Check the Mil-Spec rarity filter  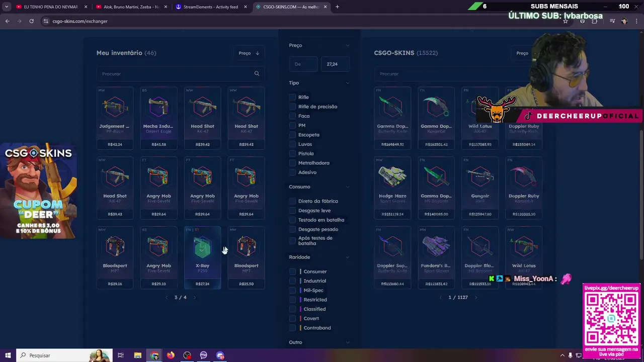click(x=292, y=291)
